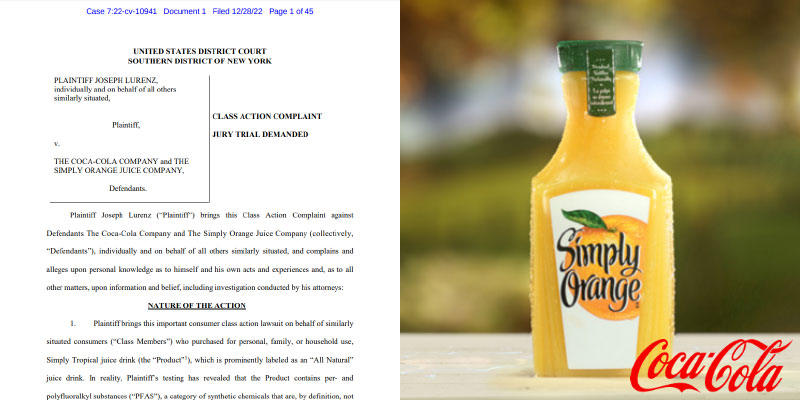Image resolution: width=800 pixels, height=400 pixels.
Task: Click the "Plaintiff," label in caption
Action: pyautogui.click(x=126, y=125)
